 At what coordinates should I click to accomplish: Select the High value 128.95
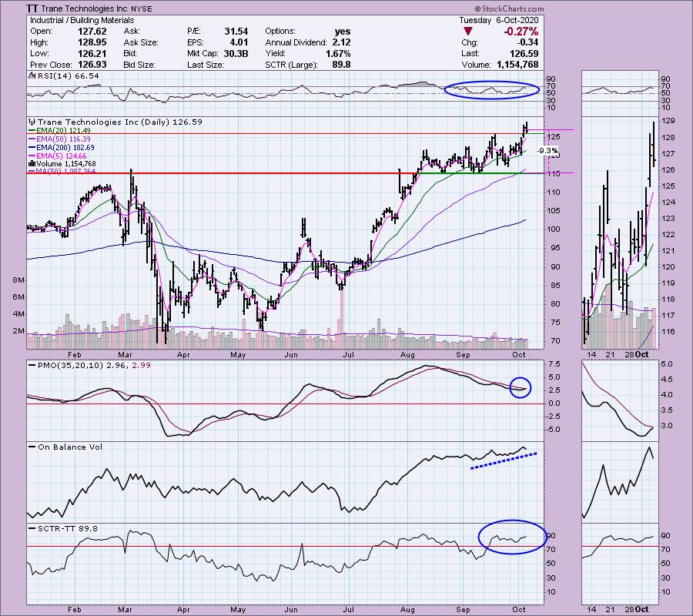(92, 42)
